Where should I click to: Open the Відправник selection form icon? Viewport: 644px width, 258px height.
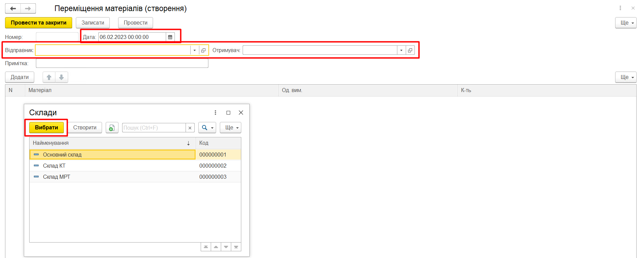pyautogui.click(x=203, y=50)
